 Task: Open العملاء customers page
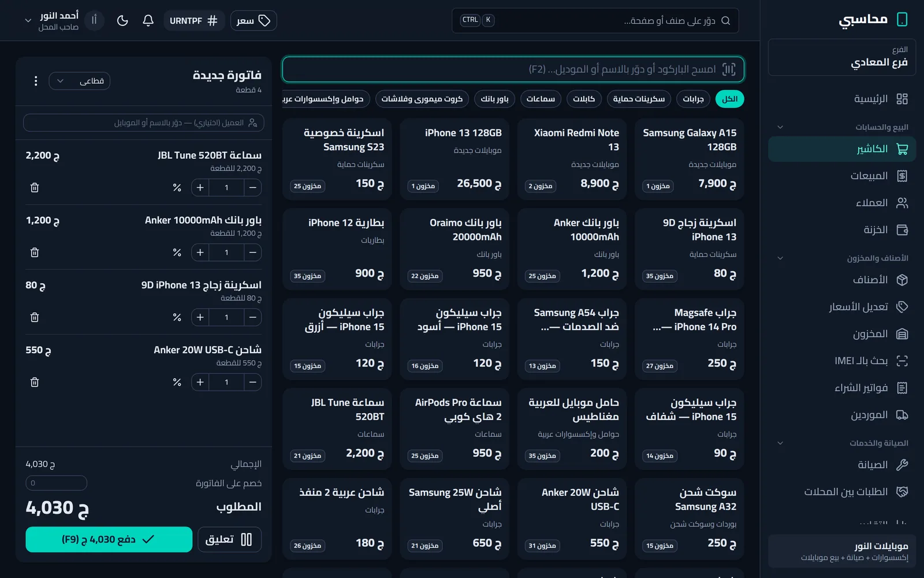click(842, 203)
